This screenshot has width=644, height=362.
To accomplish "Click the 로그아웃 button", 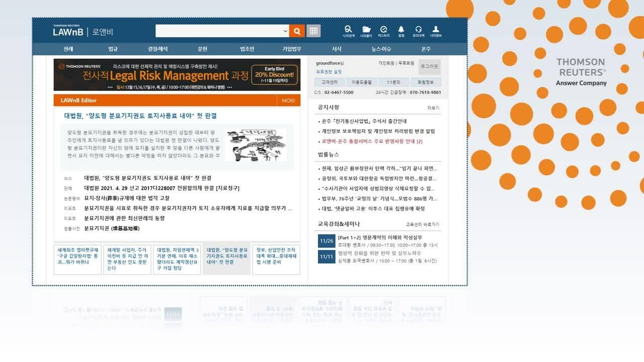I will click(429, 66).
